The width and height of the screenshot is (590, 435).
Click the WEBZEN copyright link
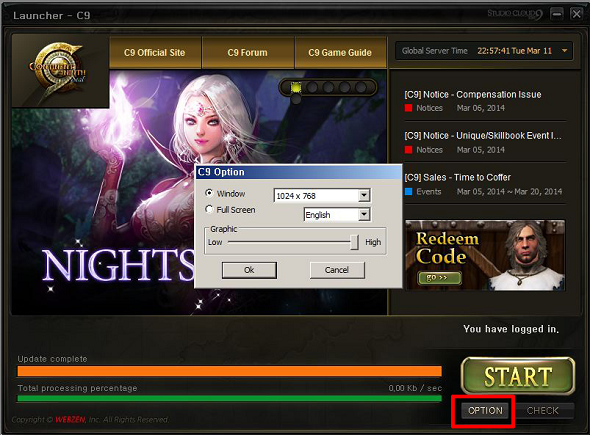coord(70,420)
